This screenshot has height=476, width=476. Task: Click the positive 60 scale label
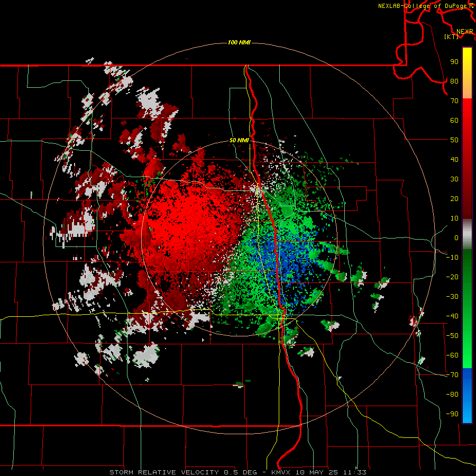454,121
